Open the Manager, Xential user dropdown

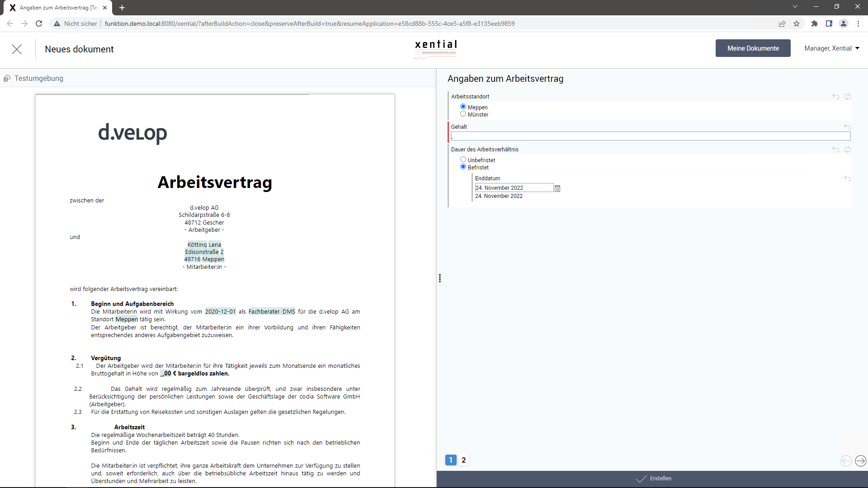point(832,48)
